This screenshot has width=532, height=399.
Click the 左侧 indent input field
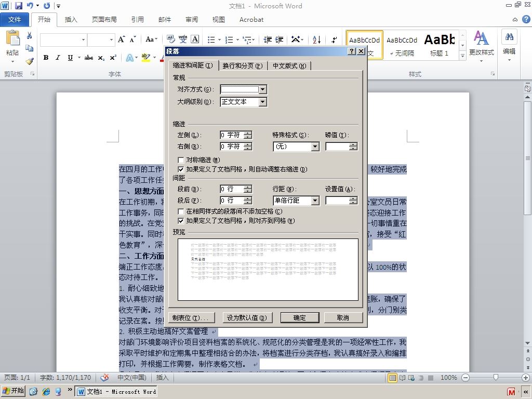[x=232, y=135]
